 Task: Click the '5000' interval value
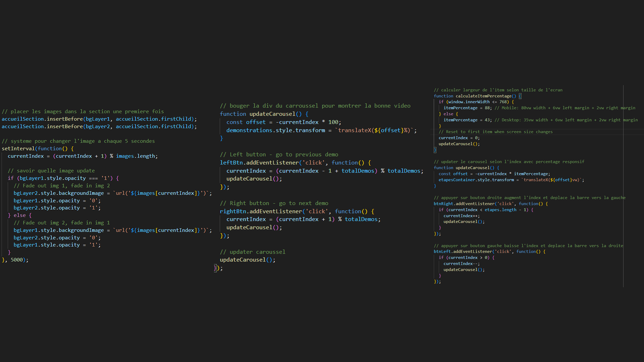pos(17,260)
